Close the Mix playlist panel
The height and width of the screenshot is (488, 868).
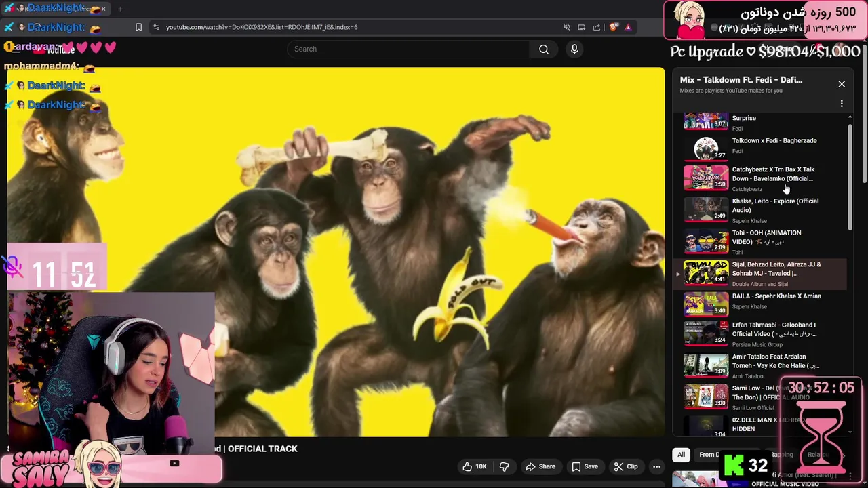(842, 84)
